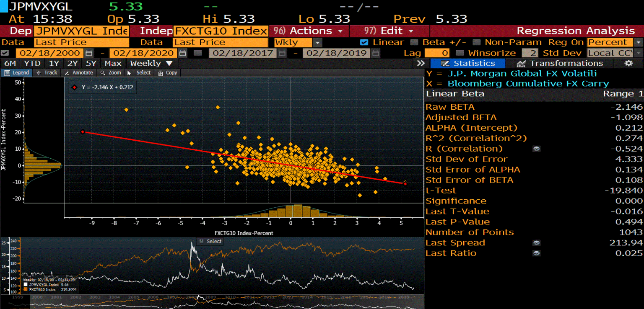Uncheck the Linear regression checkbox
Viewport: 644px width, 309px height.
tap(364, 42)
